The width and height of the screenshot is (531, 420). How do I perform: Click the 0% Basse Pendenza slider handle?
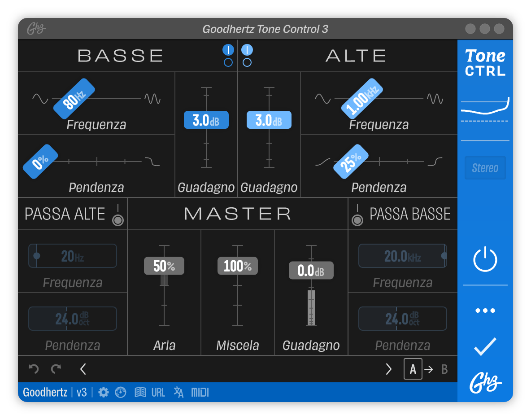(x=40, y=162)
